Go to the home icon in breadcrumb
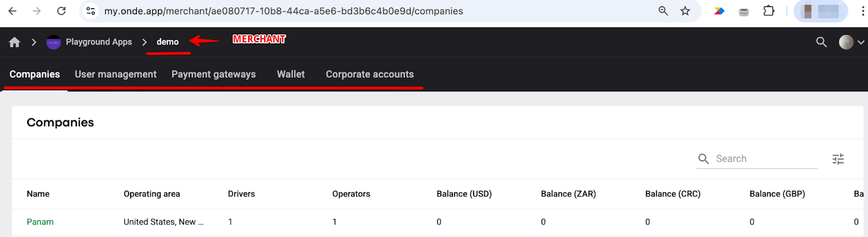Screen dimensions: 868x237 [15, 42]
